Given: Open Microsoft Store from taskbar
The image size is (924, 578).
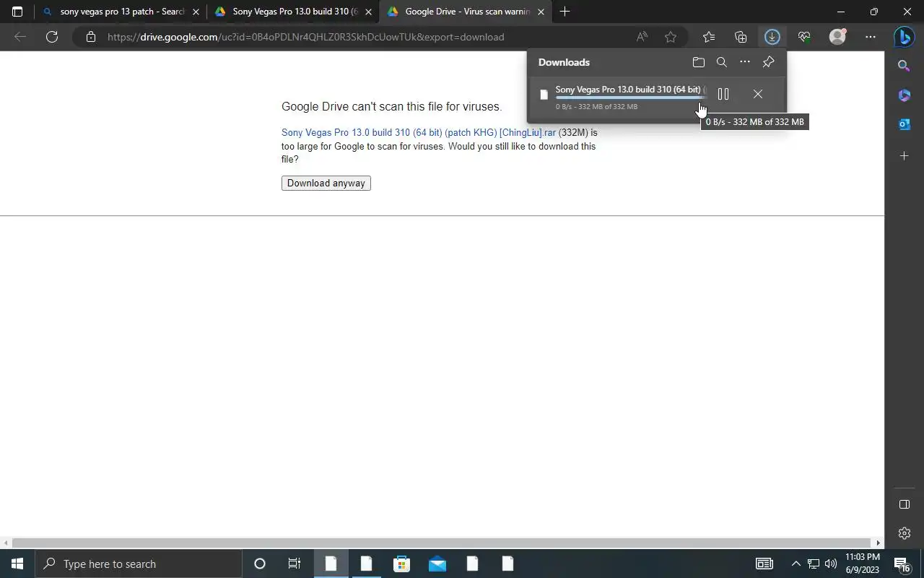Looking at the screenshot, I should tap(401, 564).
